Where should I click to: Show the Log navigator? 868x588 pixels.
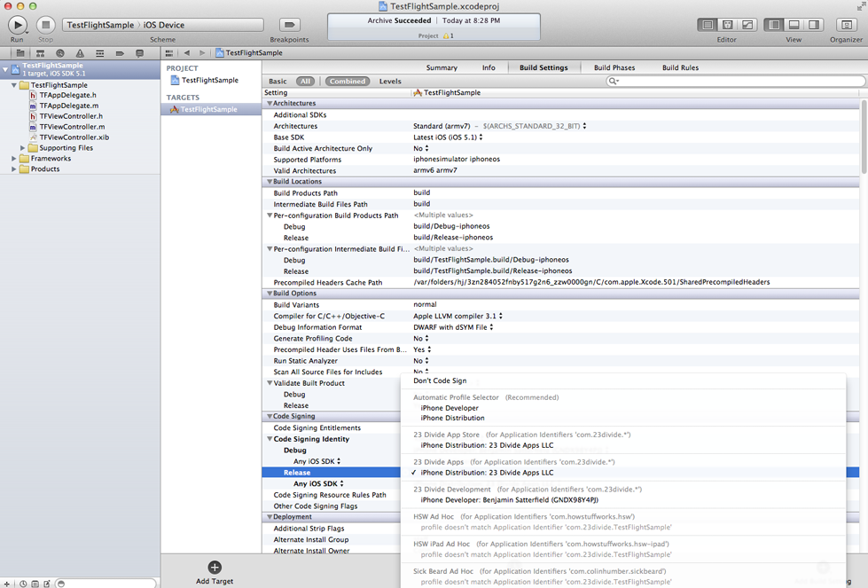[140, 53]
